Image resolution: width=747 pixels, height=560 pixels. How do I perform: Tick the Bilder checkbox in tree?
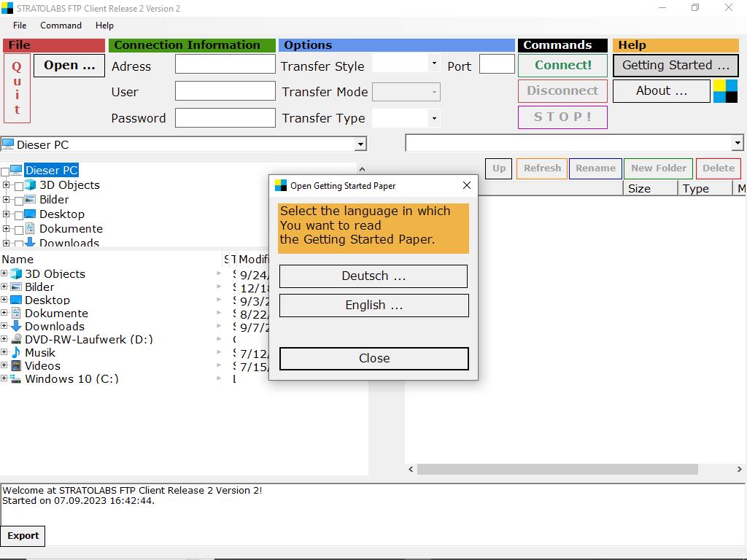(19, 201)
